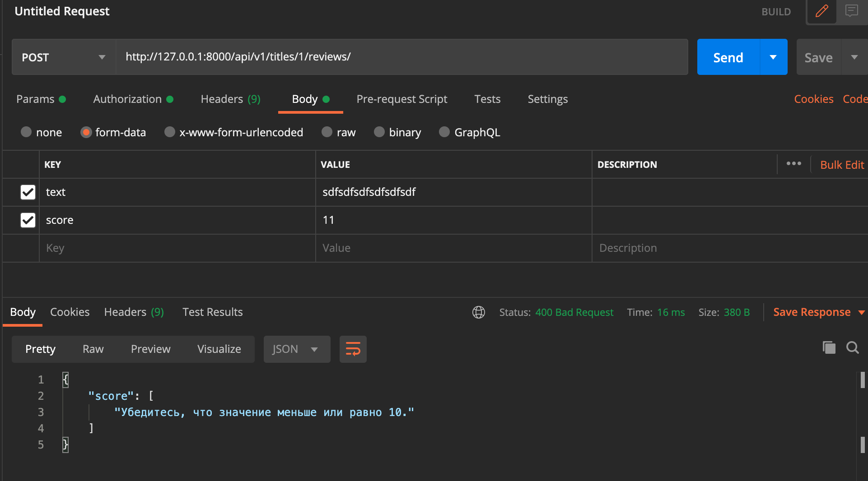Copy response using the copy icon
The height and width of the screenshot is (481, 868).
pyautogui.click(x=829, y=347)
